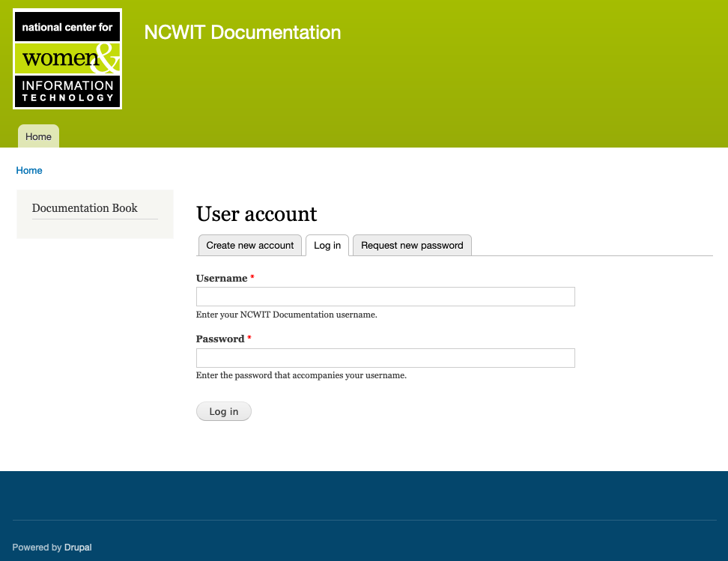
Task: Open the Documentation Book sidebar link
Action: point(85,208)
